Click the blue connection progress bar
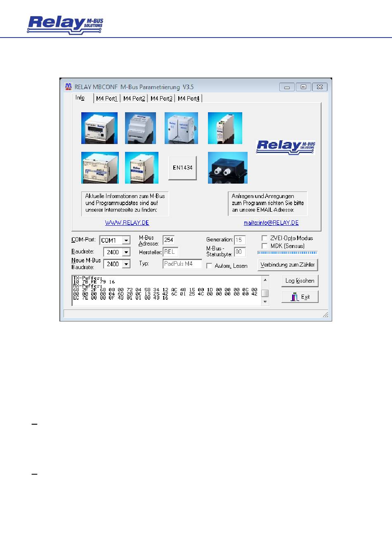392x555 pixels. point(287,253)
